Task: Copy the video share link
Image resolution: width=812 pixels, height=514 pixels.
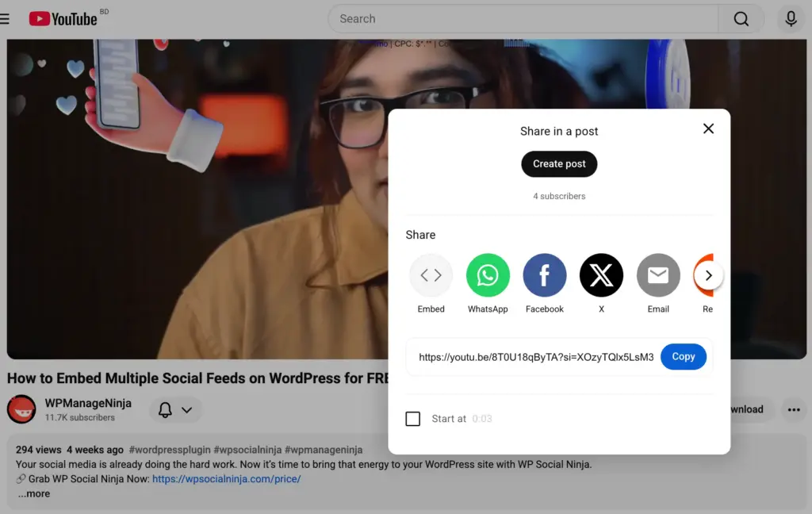Action: click(x=683, y=357)
